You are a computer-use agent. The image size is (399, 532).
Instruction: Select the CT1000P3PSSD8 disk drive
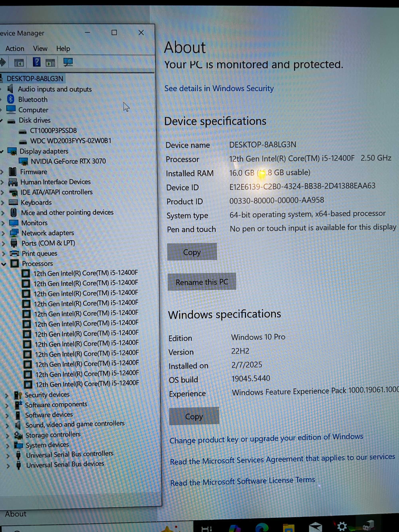tap(53, 131)
